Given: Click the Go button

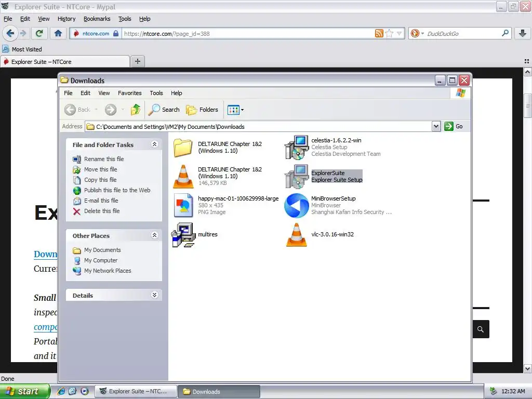Looking at the screenshot, I should click(454, 127).
